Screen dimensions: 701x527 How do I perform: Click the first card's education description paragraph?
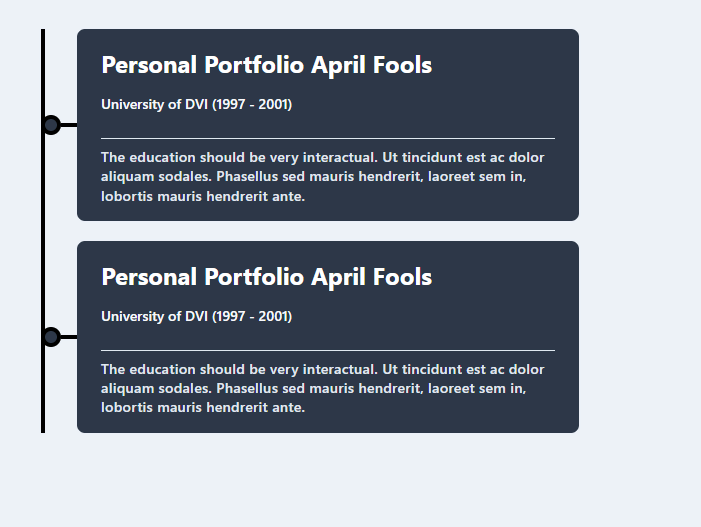[323, 177]
